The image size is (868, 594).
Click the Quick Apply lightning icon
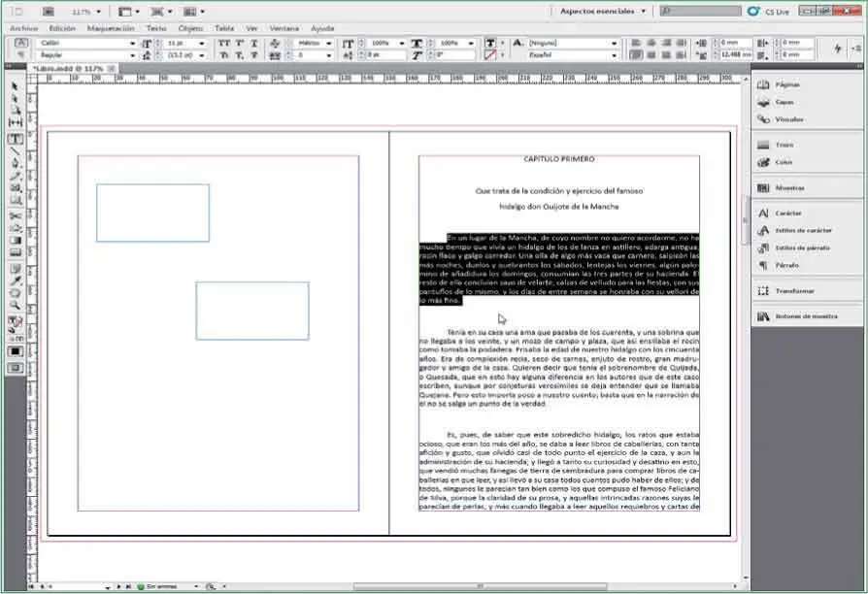coord(837,49)
